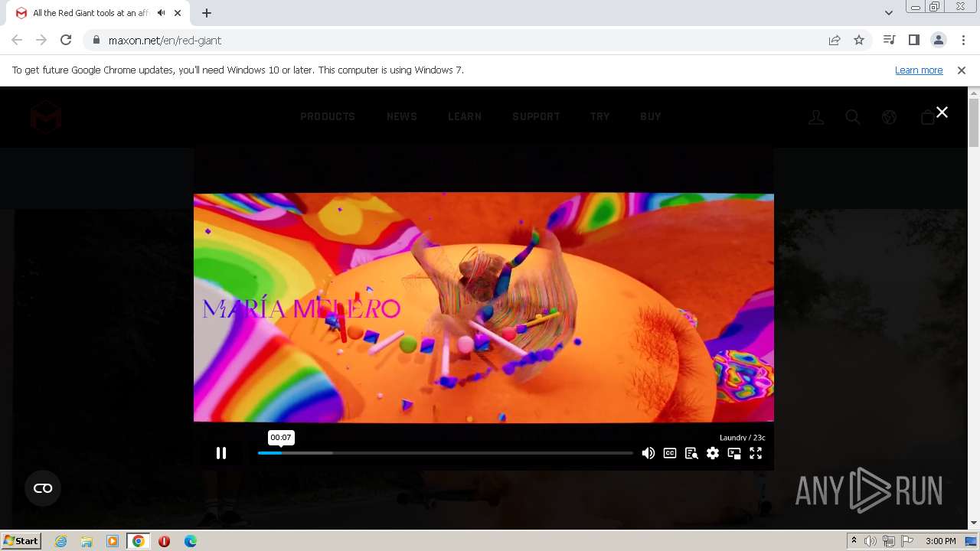Open the TRY menu item
This screenshot has width=980, height=551.
(600, 117)
